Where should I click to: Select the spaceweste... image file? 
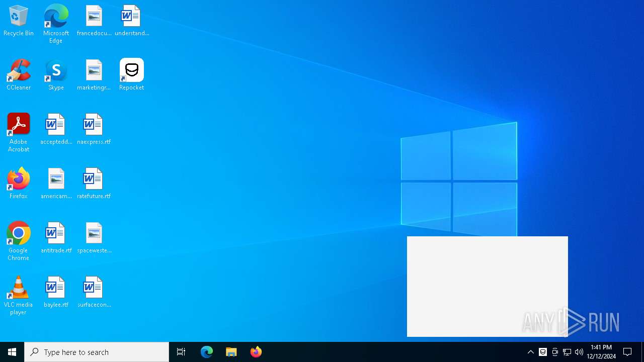pyautogui.click(x=94, y=238)
